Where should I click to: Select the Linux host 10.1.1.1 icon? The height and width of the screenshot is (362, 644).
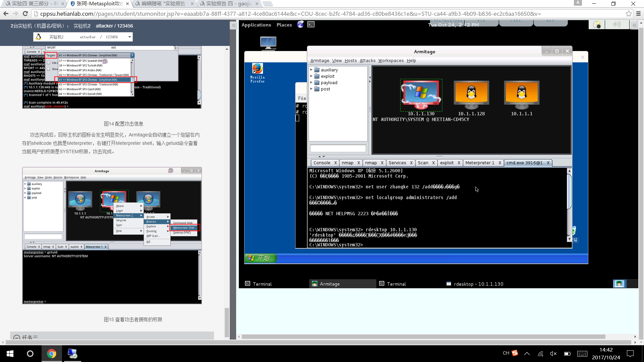click(x=522, y=95)
